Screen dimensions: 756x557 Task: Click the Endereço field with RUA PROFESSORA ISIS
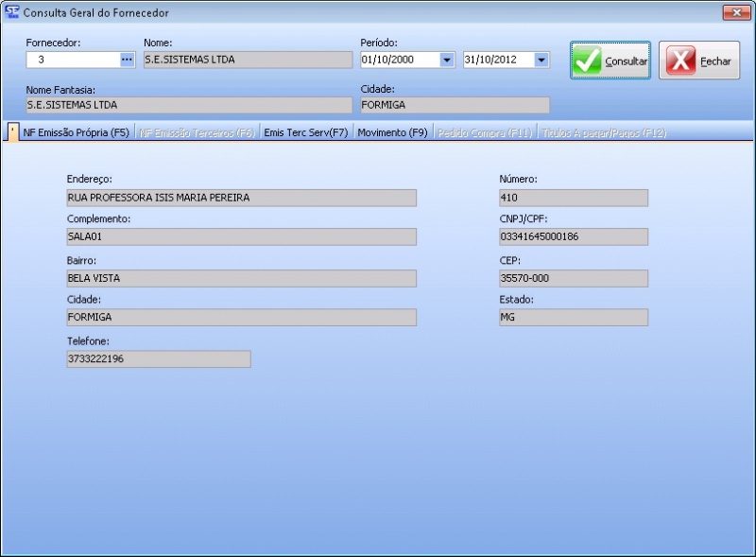click(241, 198)
